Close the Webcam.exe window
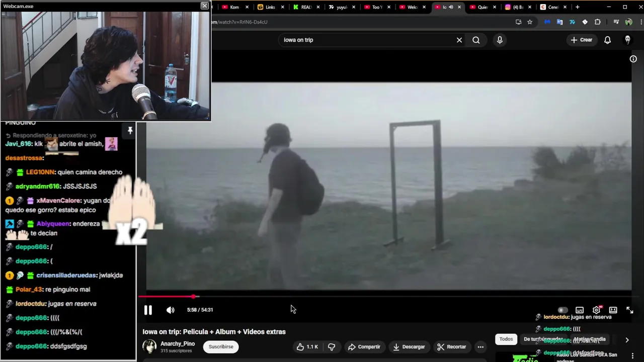Screen dimensions: 644x362 (x=204, y=6)
